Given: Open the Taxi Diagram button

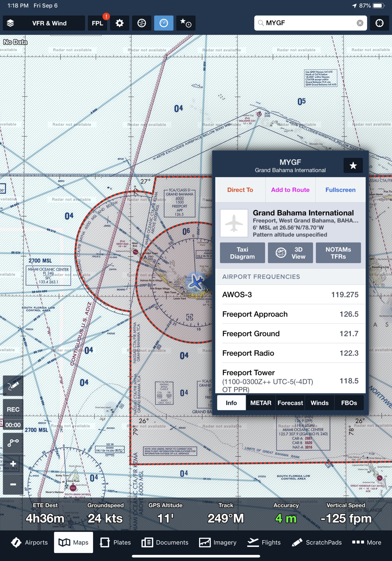Looking at the screenshot, I should [242, 253].
